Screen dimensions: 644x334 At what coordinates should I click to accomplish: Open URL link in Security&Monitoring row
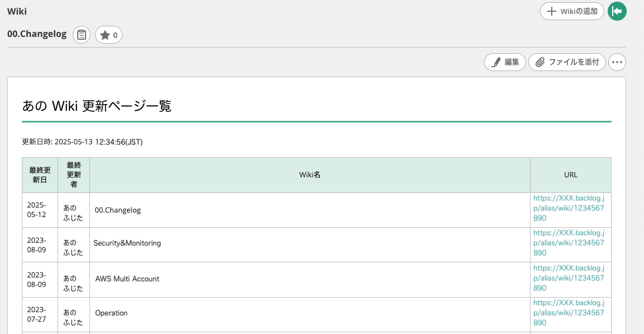(x=569, y=243)
